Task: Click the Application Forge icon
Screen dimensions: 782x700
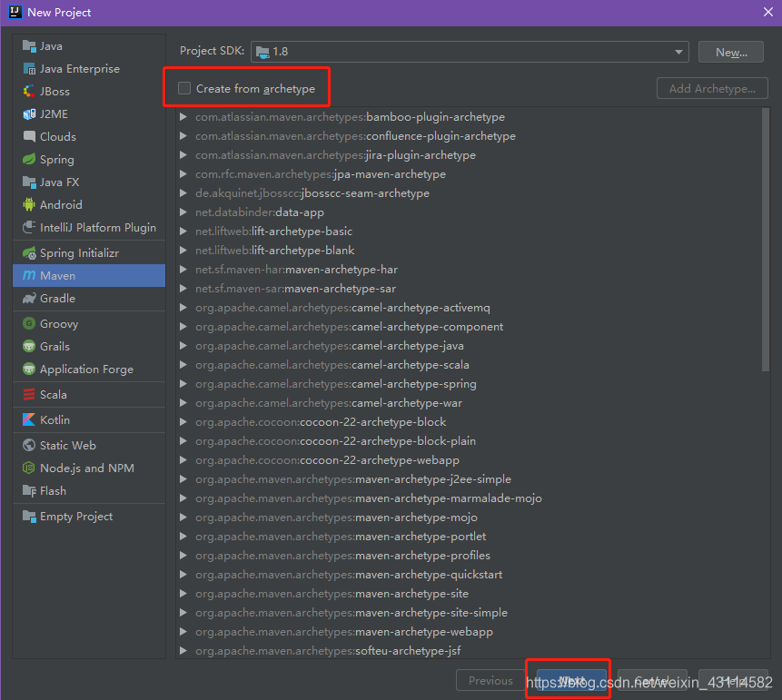Action: coord(29,369)
